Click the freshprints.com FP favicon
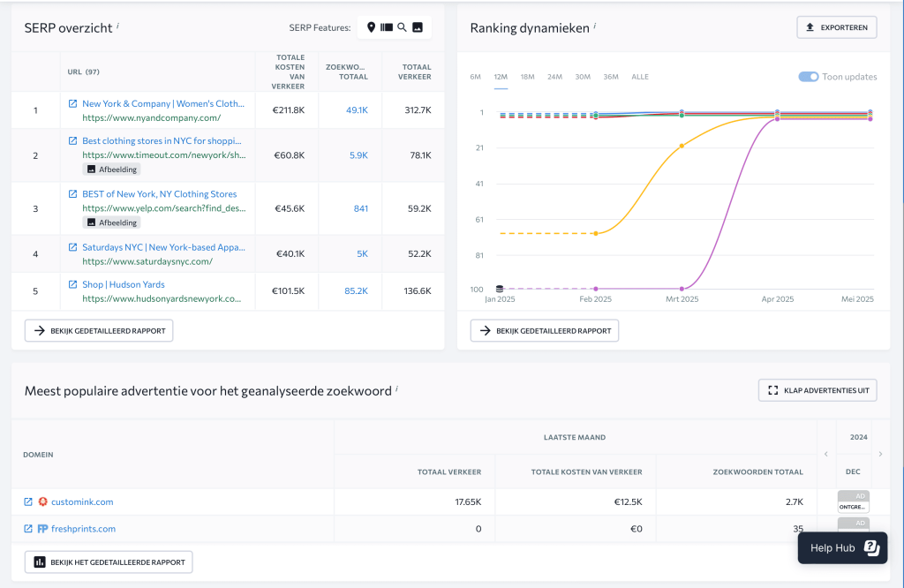Image resolution: width=904 pixels, height=588 pixels. click(x=42, y=529)
